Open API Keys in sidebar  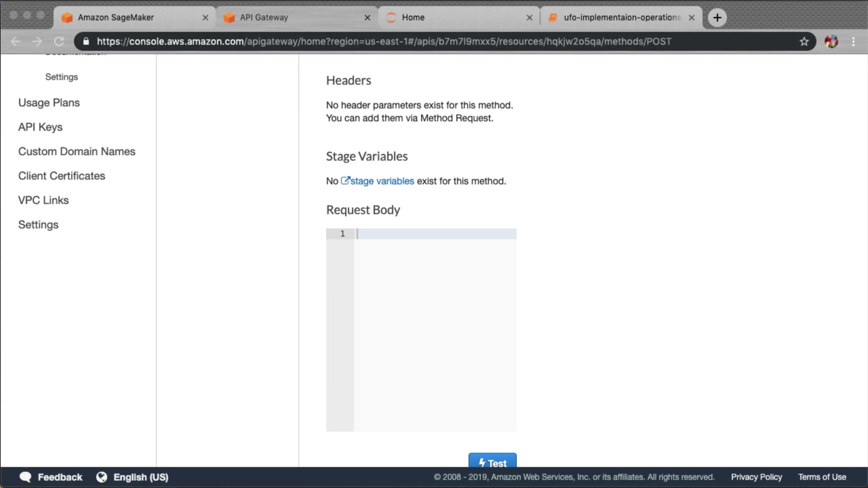[x=40, y=127]
